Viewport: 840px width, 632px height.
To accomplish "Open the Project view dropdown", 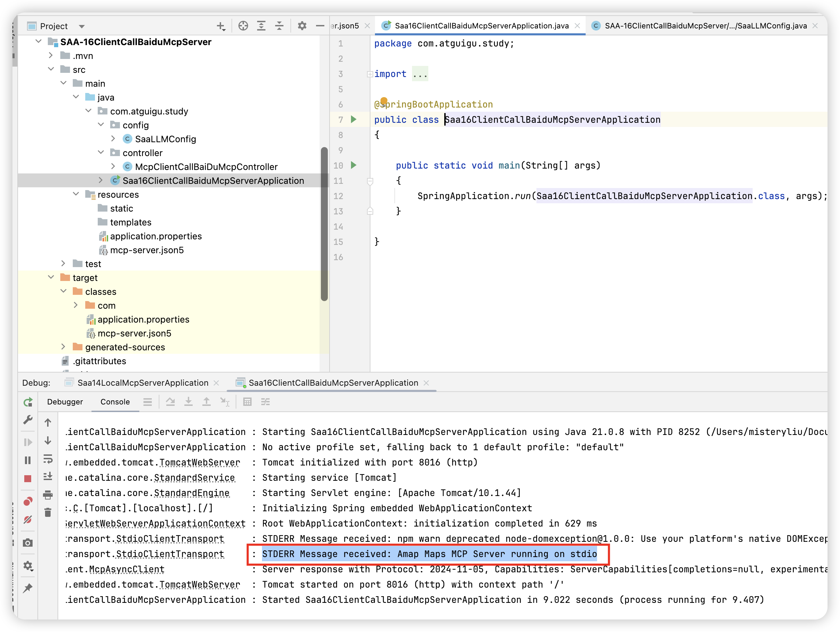I will tap(82, 26).
